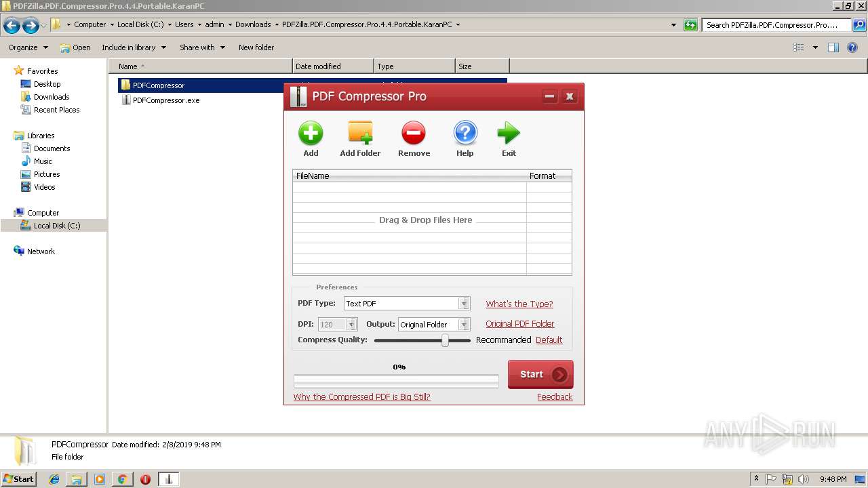Click the taskbar clock showing 9:48 PM
Screen dimensions: 868x488
[x=833, y=479]
